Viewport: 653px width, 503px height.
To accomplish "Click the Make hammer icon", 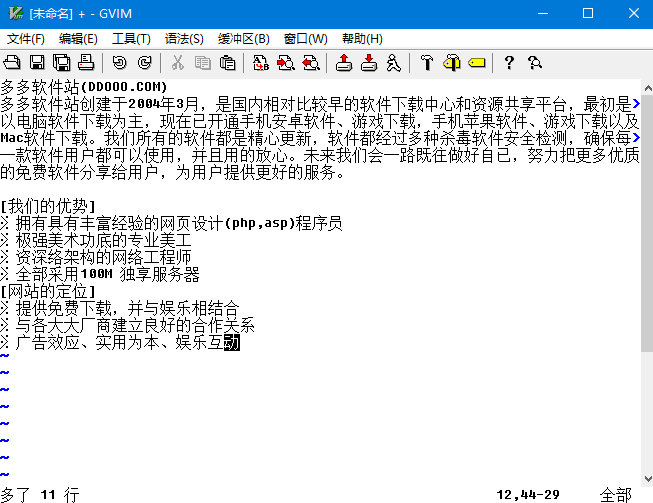I will tap(427, 63).
